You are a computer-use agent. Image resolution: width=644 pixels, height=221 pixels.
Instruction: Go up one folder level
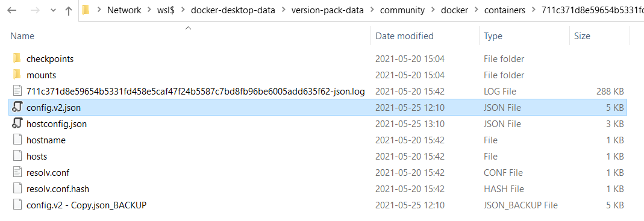(x=69, y=11)
